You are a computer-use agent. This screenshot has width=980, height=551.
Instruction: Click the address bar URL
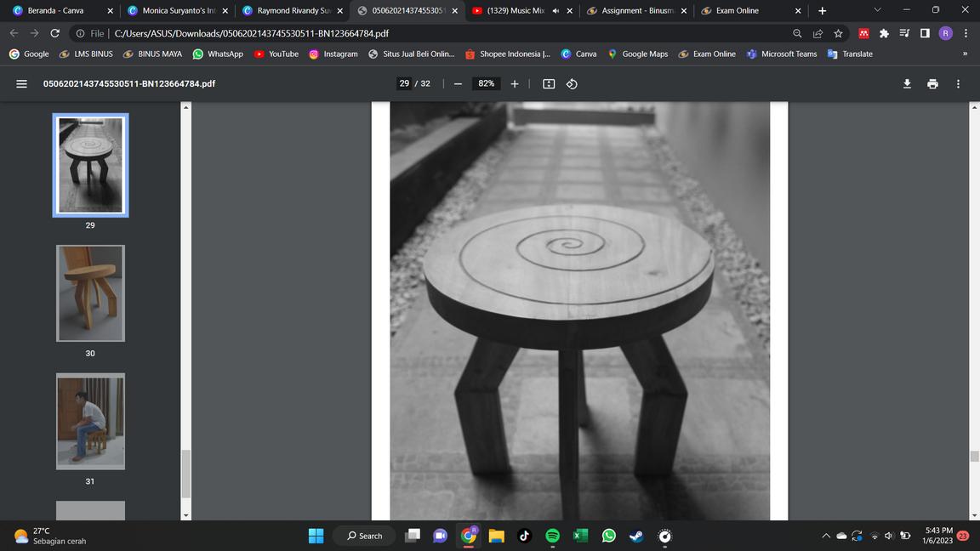coord(252,33)
